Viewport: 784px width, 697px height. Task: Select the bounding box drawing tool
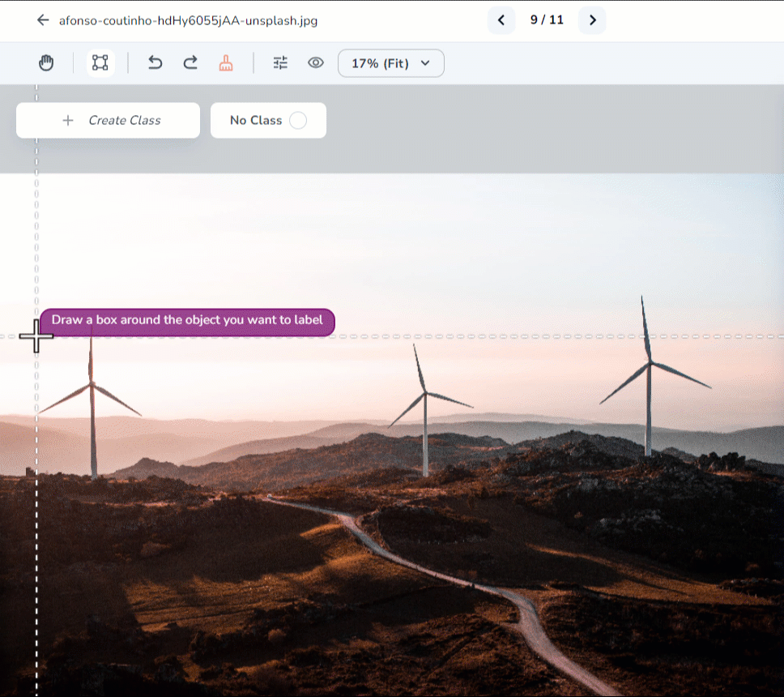[x=100, y=63]
